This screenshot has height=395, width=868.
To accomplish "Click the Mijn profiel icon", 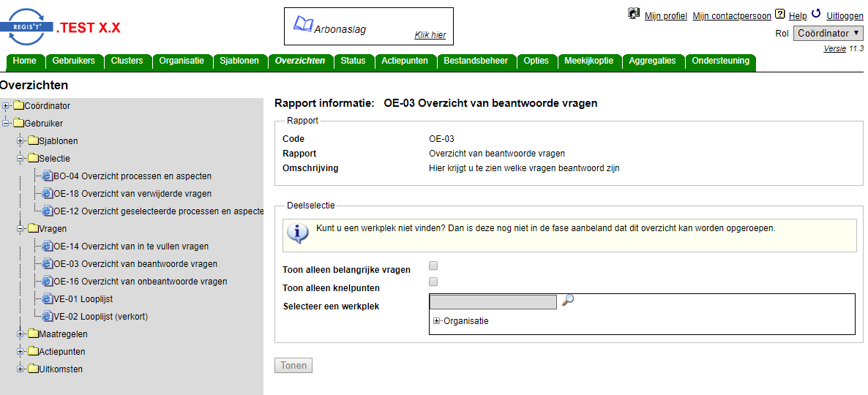I will (x=634, y=13).
